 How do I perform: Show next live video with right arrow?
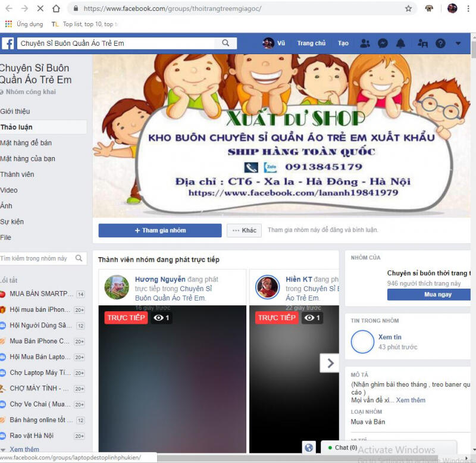pyautogui.click(x=330, y=363)
